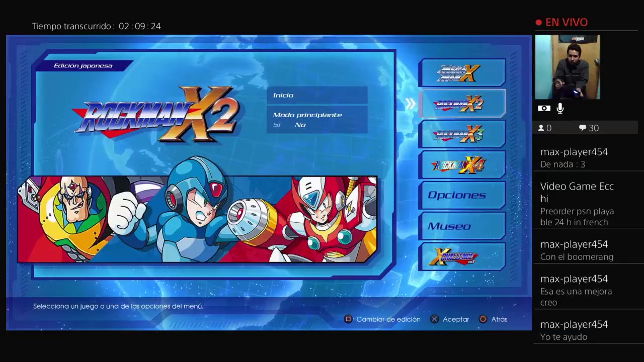Click the Square button icon
The height and width of the screenshot is (362, 644).
tap(348, 319)
